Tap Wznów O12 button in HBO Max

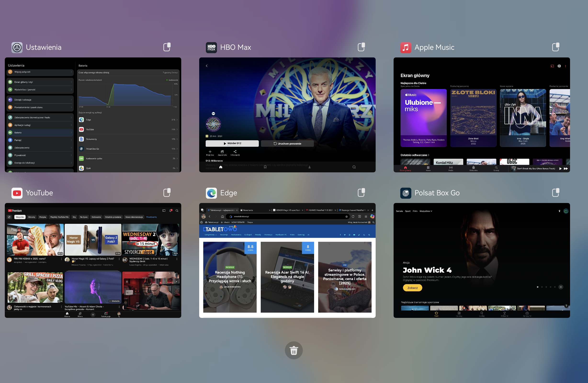pyautogui.click(x=232, y=143)
